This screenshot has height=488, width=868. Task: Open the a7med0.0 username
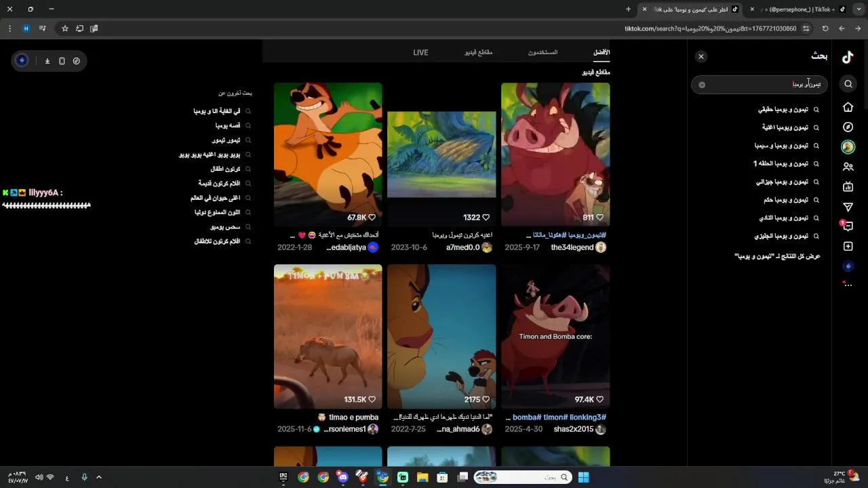(462, 247)
